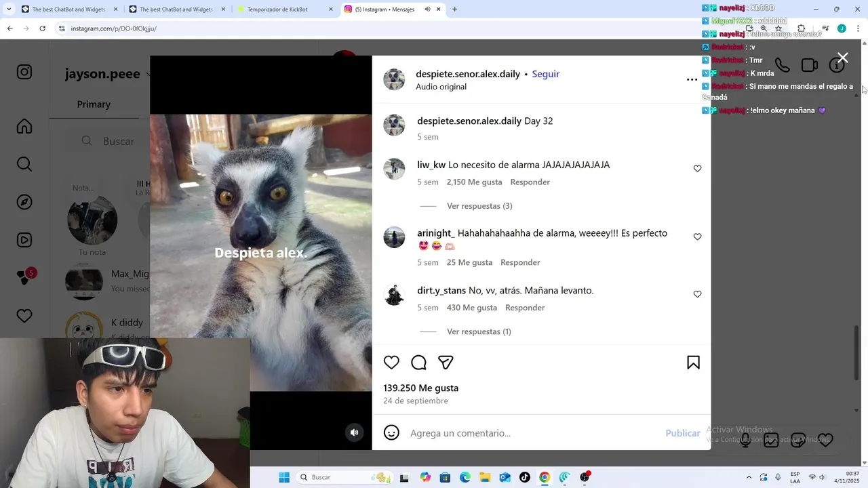Go to Instagram Home in the sidebar
The image size is (868, 488).
click(24, 126)
